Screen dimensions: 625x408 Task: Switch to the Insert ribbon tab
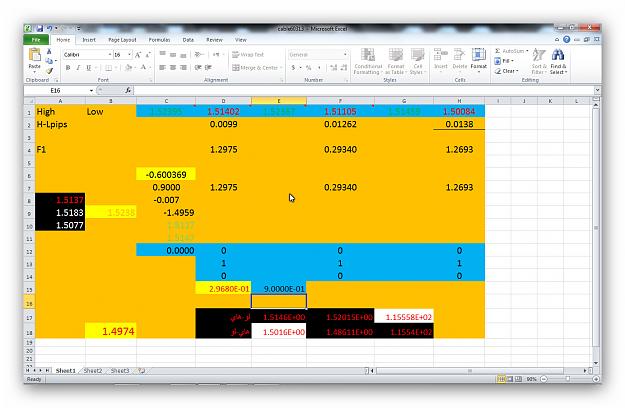(89, 40)
